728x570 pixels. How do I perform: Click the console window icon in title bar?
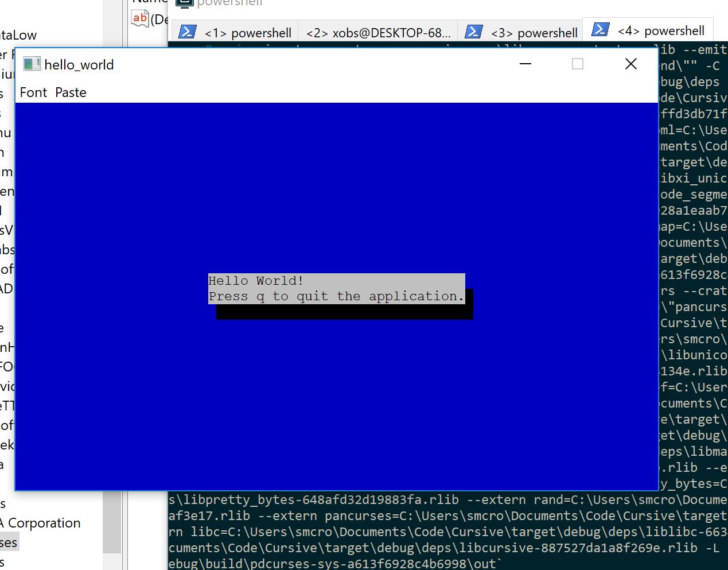185,3
